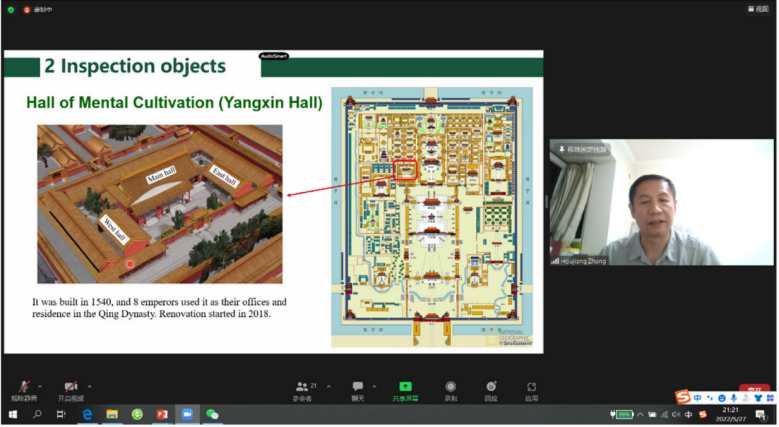Open the chat panel
This screenshot has height=427, width=779.
point(357,389)
